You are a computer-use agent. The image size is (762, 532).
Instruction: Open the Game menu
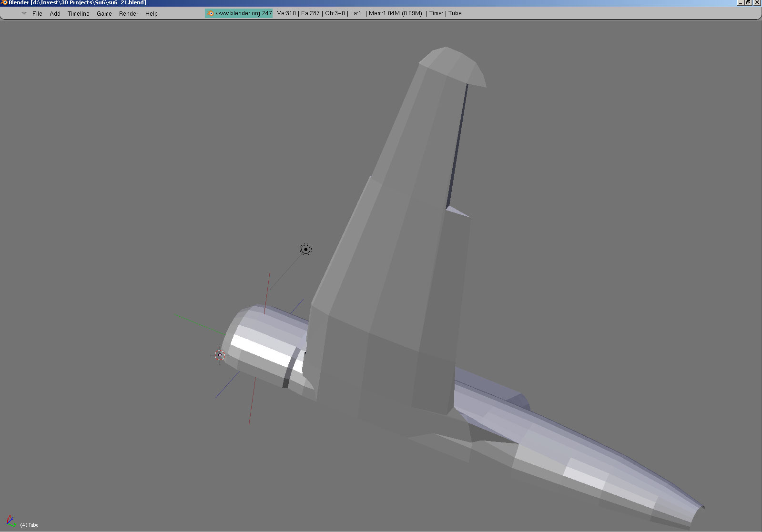click(104, 13)
